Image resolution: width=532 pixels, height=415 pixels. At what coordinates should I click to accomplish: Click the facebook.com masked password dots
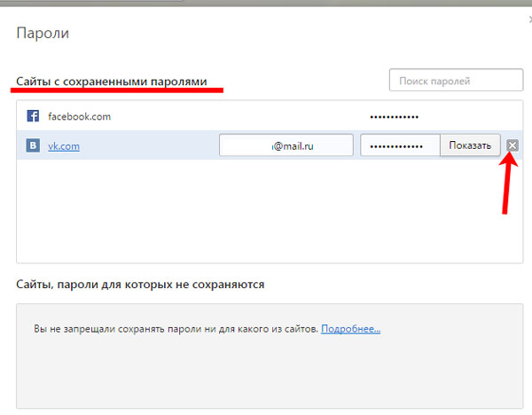(394, 116)
